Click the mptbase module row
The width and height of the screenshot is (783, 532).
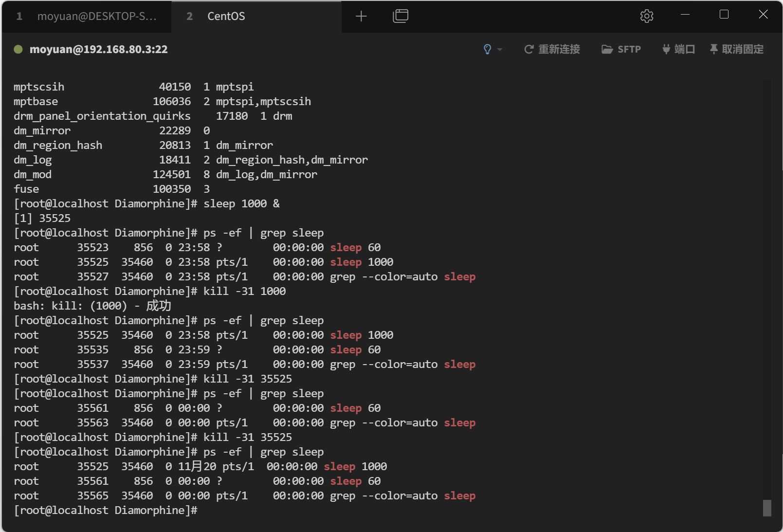coord(162,101)
